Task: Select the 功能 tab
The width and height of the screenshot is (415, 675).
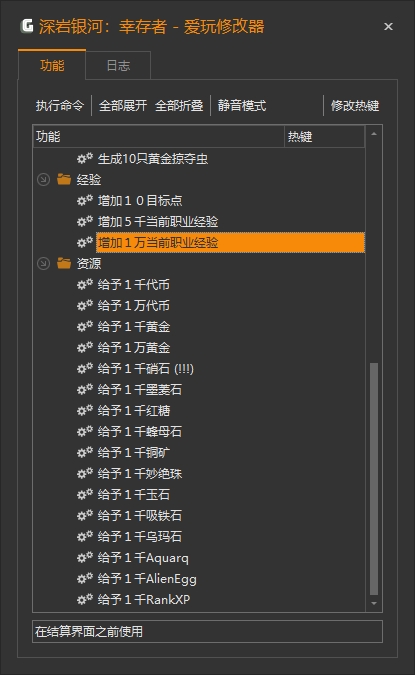Action: [52, 65]
